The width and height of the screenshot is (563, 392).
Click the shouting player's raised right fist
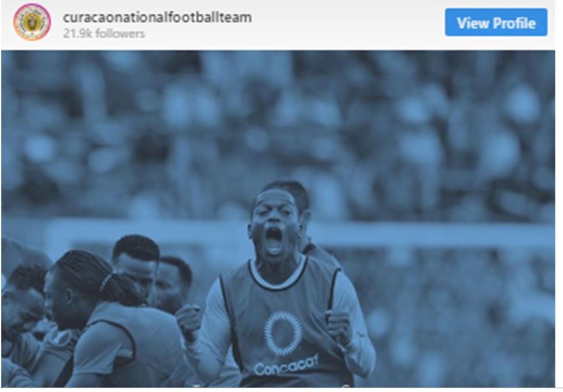point(188,319)
